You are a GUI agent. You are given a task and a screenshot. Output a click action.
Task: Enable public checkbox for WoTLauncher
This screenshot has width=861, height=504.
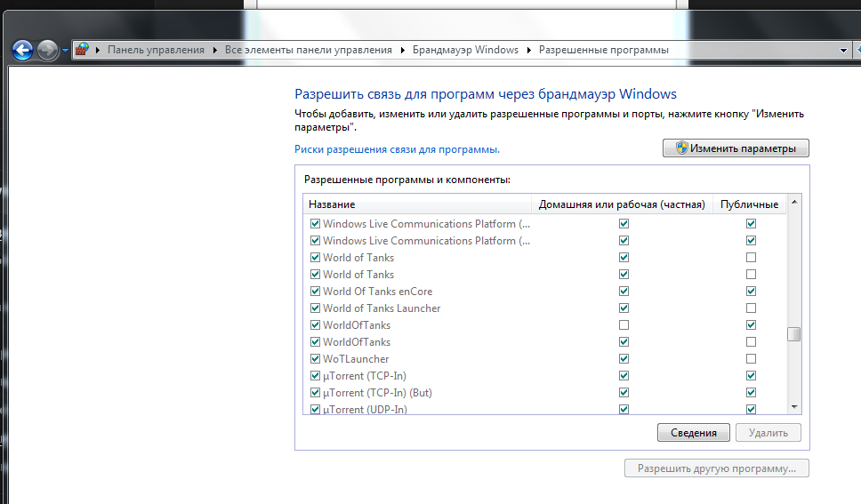point(752,358)
